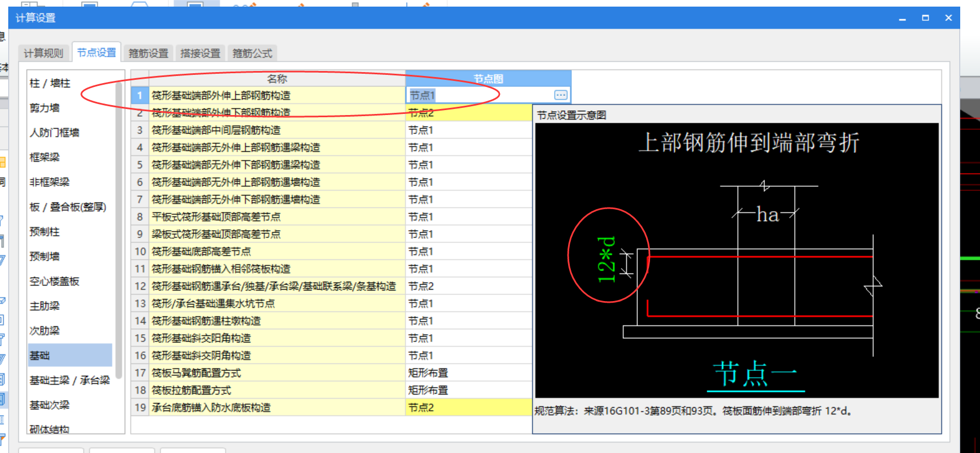
Task: Select row 梁板式筏形基础顶部高差节点
Action: click(x=277, y=234)
